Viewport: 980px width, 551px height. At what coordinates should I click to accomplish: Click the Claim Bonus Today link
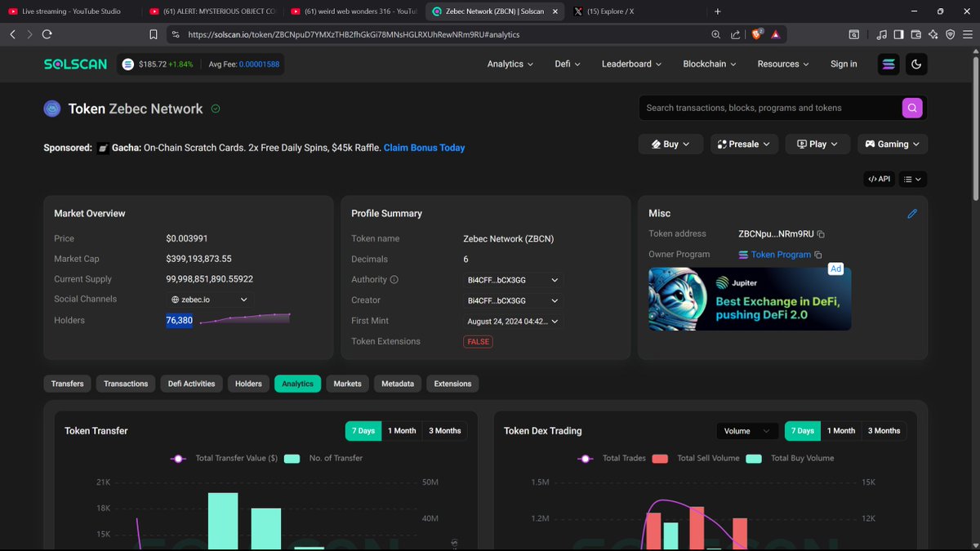pos(424,148)
